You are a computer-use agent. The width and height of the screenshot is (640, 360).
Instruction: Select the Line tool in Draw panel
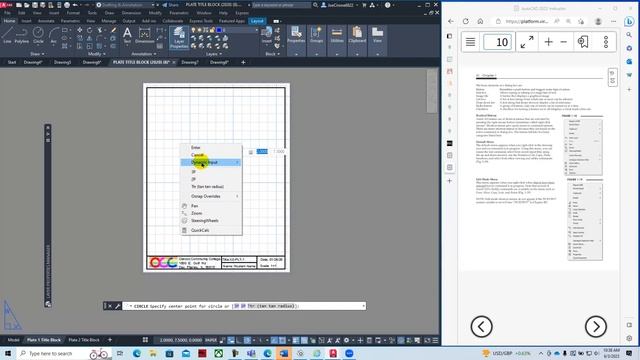(7, 35)
